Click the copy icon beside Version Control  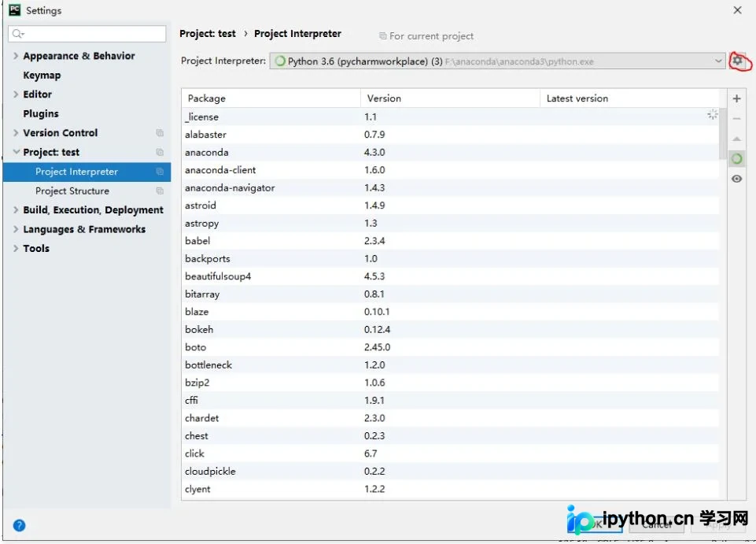(x=160, y=133)
